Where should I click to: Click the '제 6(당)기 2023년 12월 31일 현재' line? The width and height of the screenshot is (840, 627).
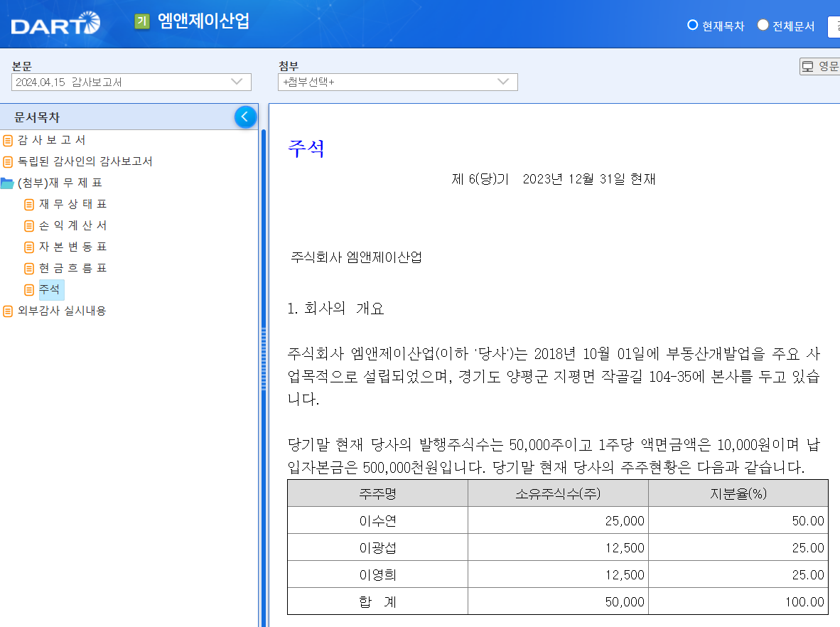click(554, 179)
